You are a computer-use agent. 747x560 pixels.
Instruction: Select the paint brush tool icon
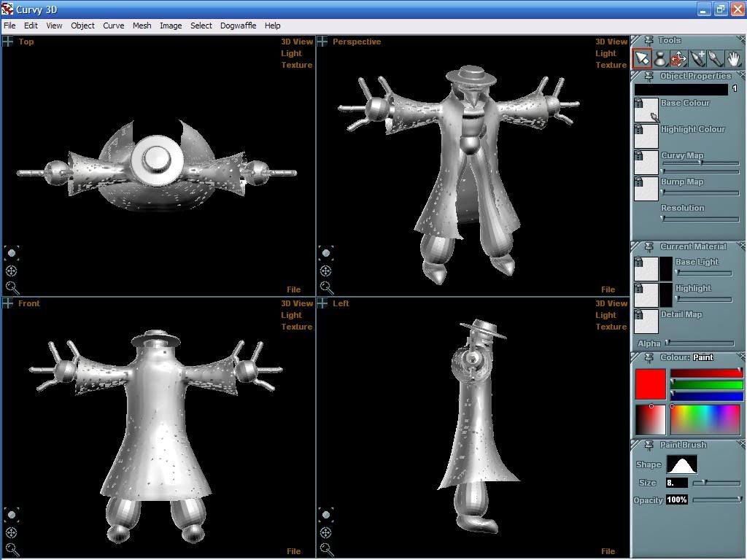tap(716, 58)
